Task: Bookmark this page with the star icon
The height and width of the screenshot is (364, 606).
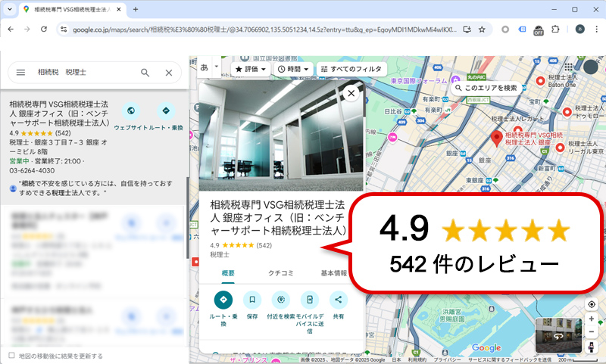Action: pyautogui.click(x=482, y=30)
